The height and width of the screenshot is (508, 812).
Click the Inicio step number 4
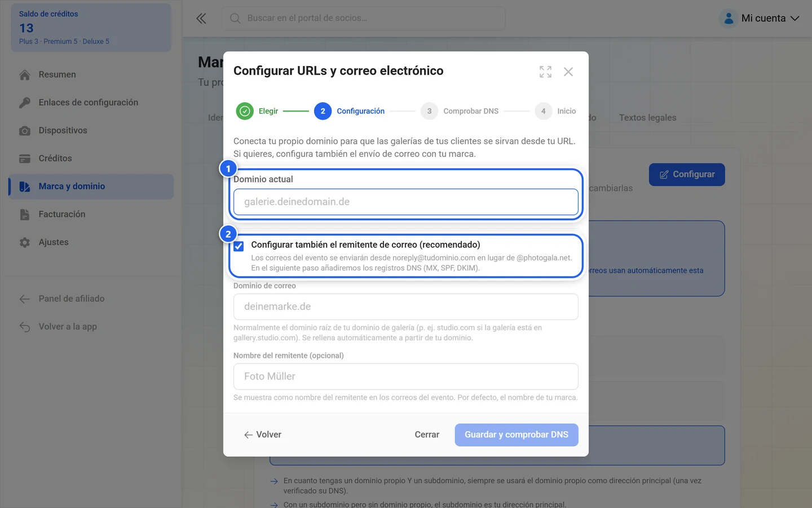coord(543,111)
